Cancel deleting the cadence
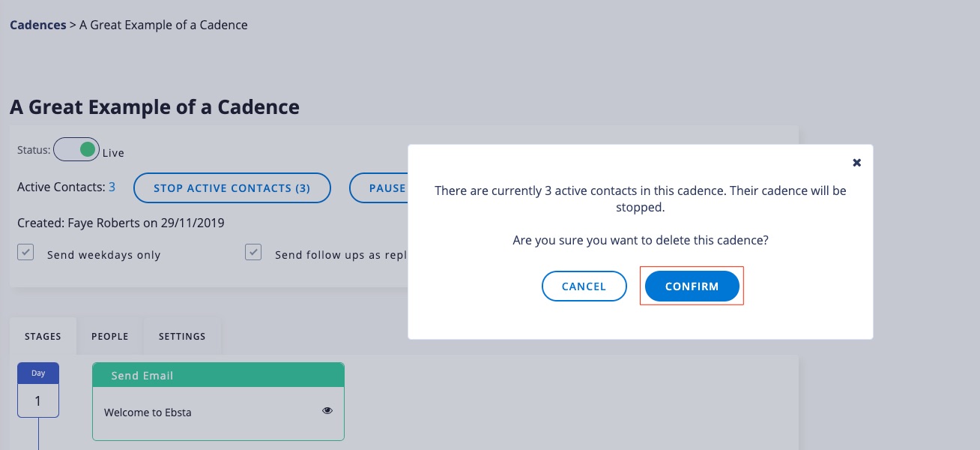 (584, 286)
